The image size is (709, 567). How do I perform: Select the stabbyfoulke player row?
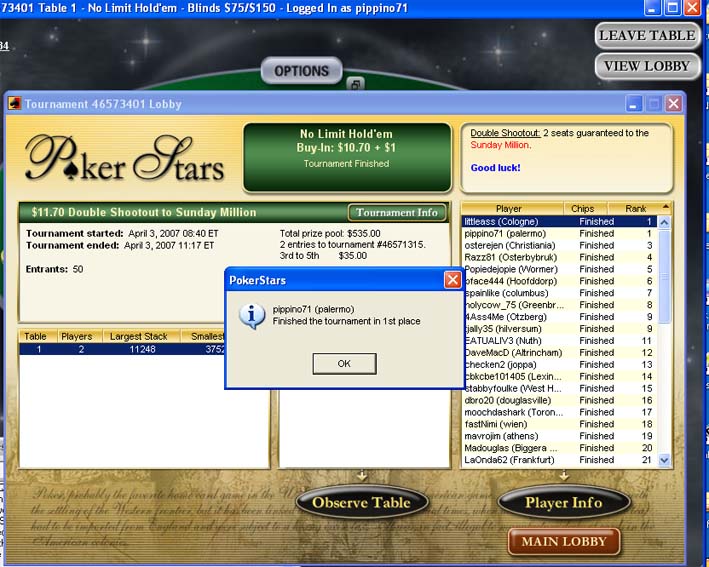point(559,388)
